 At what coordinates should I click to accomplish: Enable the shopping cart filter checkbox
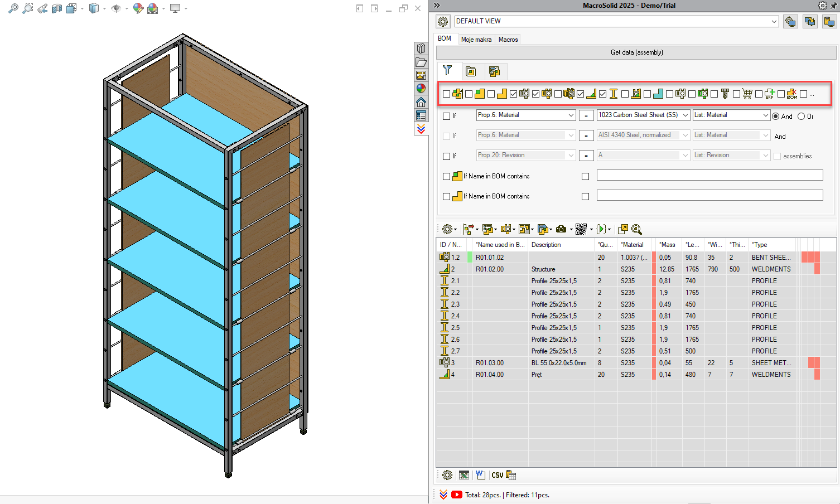click(736, 94)
